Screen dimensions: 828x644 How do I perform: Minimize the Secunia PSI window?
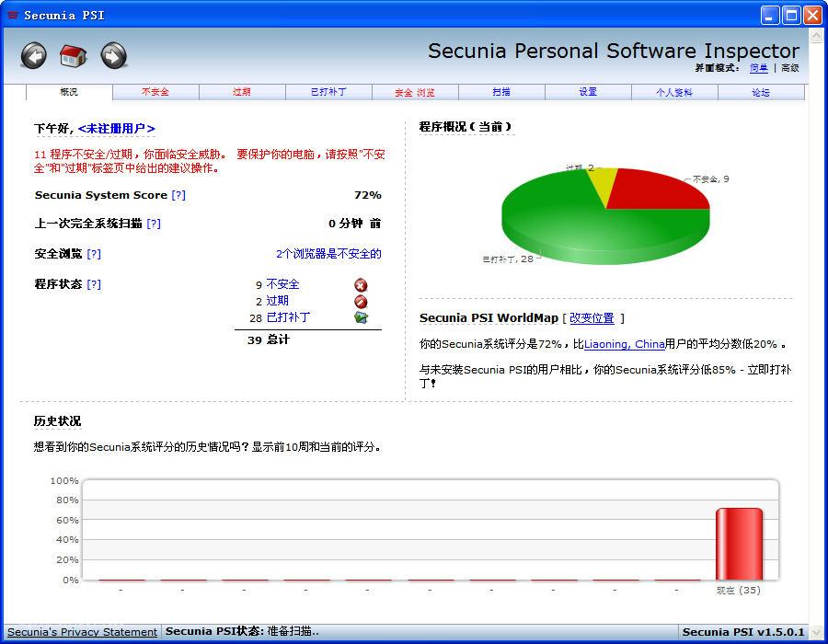click(x=770, y=16)
